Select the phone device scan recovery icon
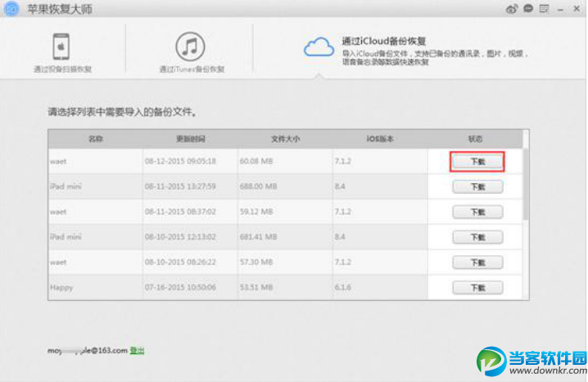588x382 pixels. pos(61,47)
